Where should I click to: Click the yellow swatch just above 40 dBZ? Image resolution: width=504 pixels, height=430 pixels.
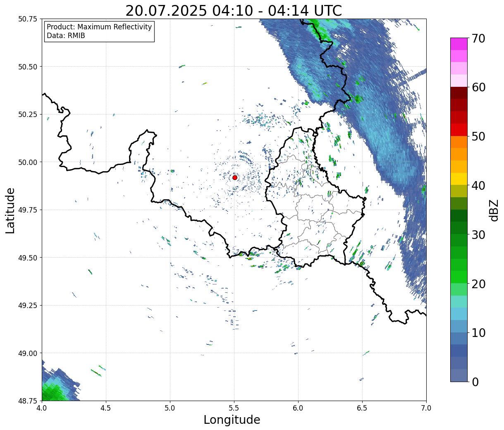459,179
